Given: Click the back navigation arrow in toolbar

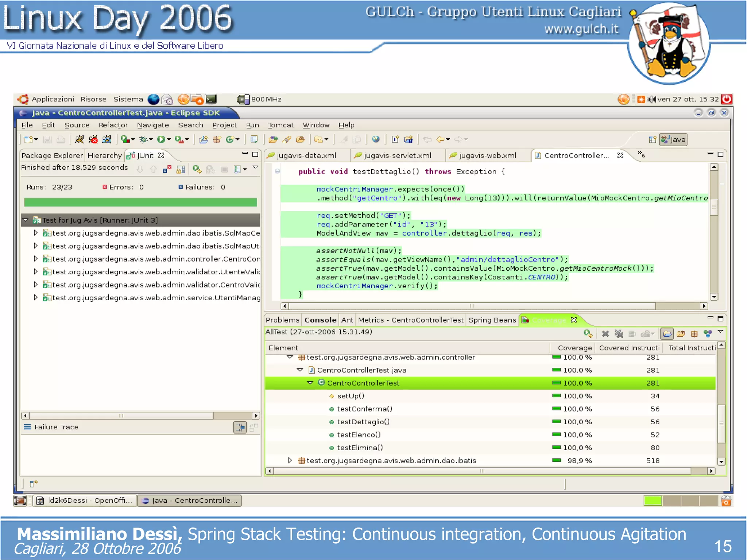Looking at the screenshot, I should coord(441,139).
